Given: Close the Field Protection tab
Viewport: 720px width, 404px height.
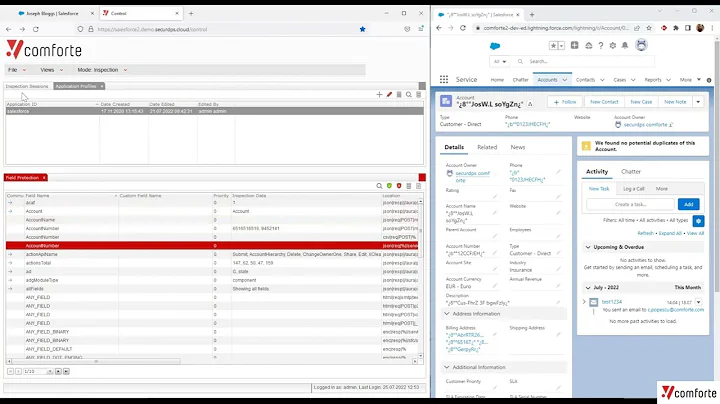Looking at the screenshot, I should tap(44, 178).
